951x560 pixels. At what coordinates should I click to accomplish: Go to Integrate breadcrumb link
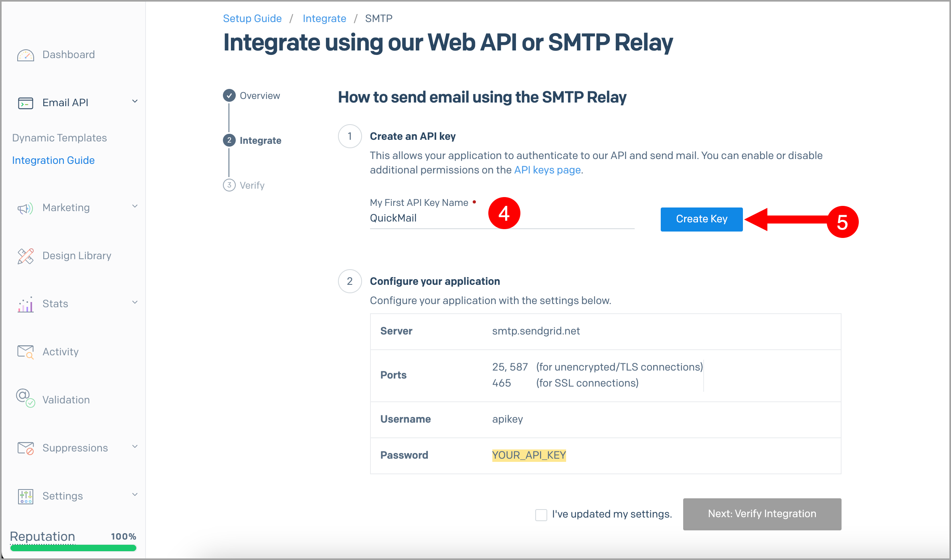tap(324, 18)
